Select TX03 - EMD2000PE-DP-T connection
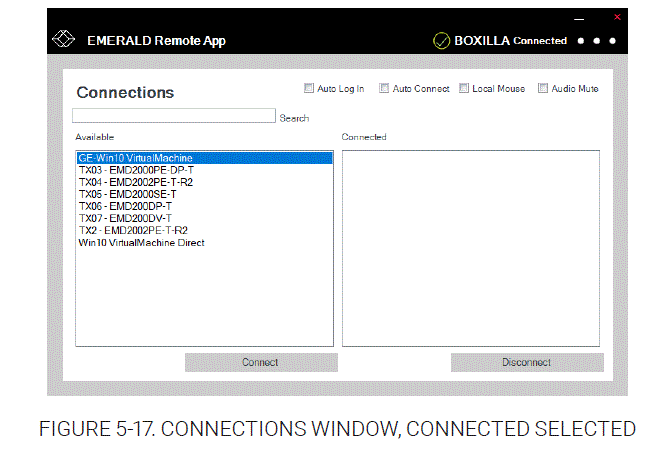 [205, 170]
